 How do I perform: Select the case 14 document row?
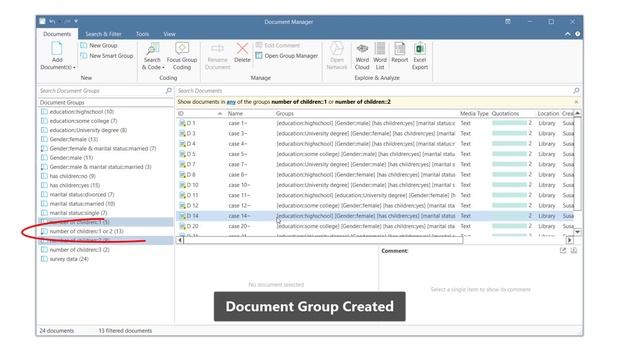click(x=375, y=216)
